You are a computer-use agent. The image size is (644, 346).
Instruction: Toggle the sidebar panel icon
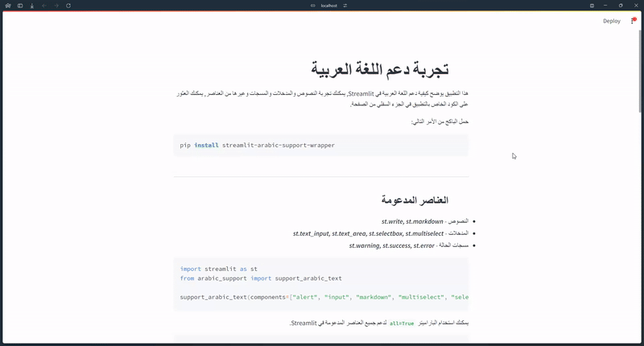[x=20, y=6]
